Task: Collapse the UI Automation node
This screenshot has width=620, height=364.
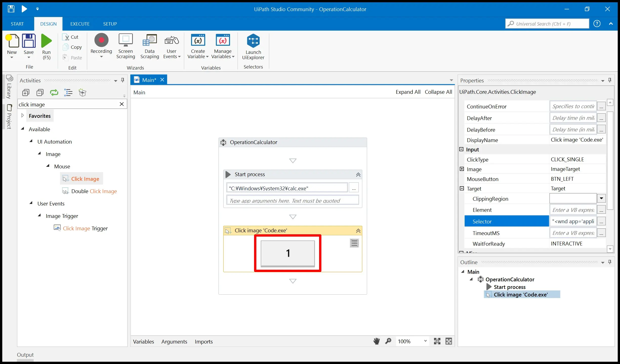Action: point(31,141)
